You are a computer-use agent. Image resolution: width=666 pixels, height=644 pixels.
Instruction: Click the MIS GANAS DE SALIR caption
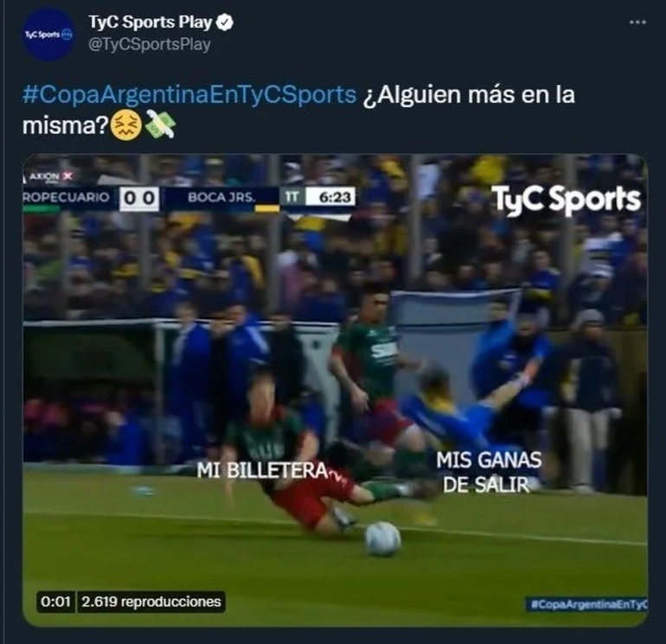[489, 472]
